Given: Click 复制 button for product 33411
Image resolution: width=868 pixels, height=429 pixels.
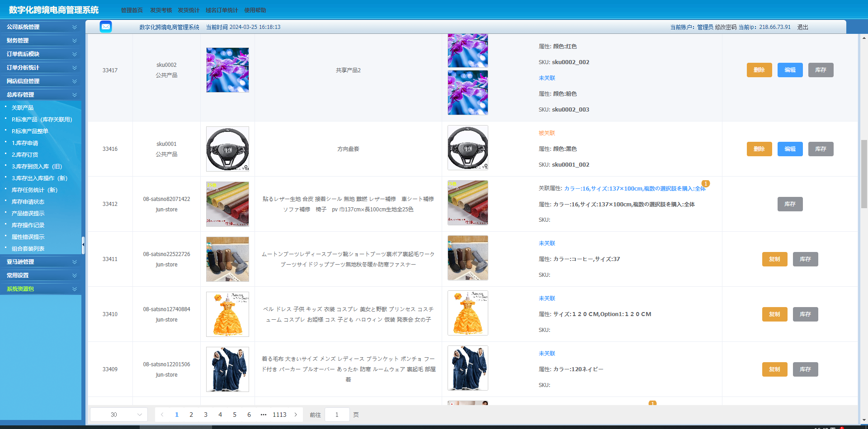Looking at the screenshot, I should [x=774, y=259].
